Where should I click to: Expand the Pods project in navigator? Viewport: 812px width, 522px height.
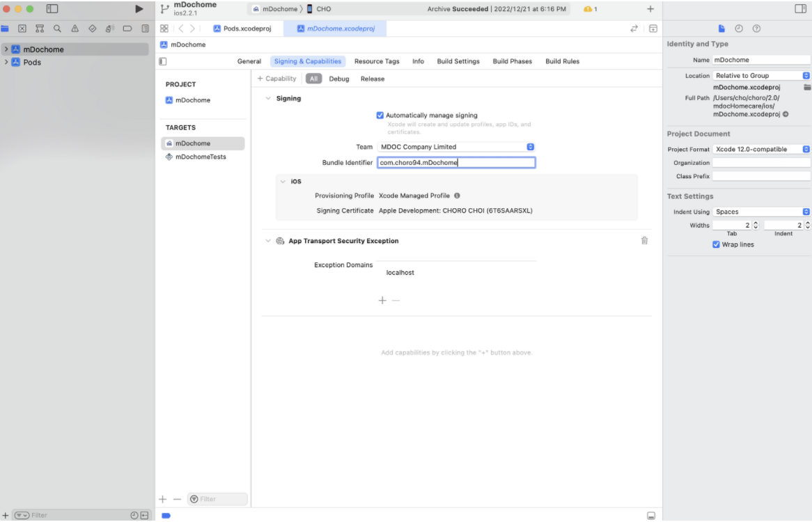(x=6, y=62)
